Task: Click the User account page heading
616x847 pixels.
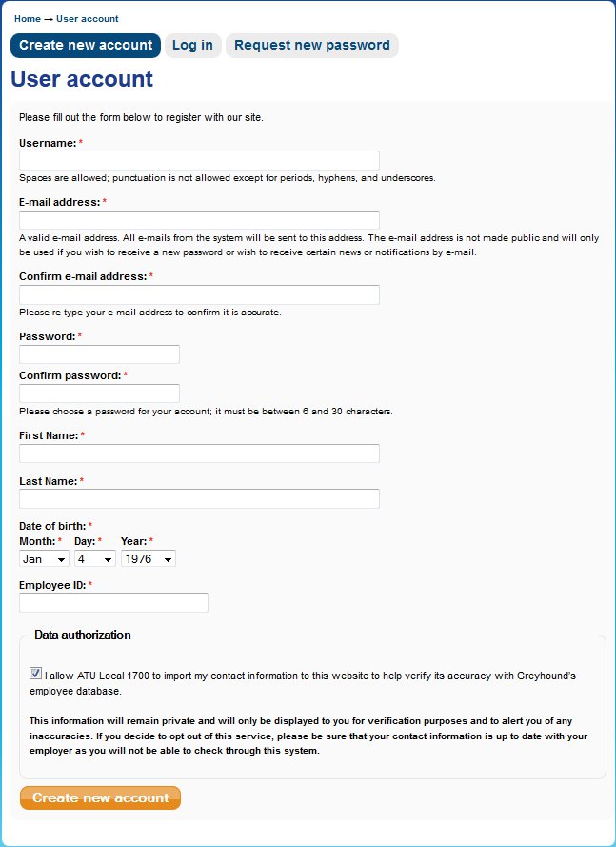Action: tap(82, 79)
